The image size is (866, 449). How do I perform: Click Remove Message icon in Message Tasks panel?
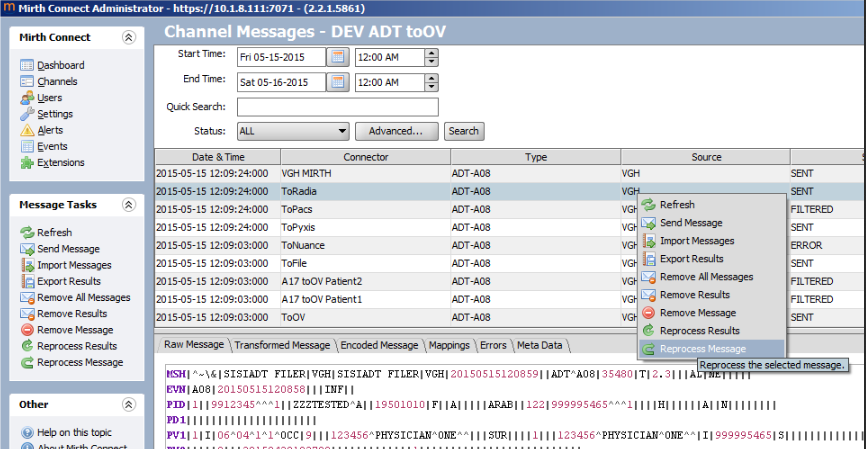pyautogui.click(x=27, y=330)
